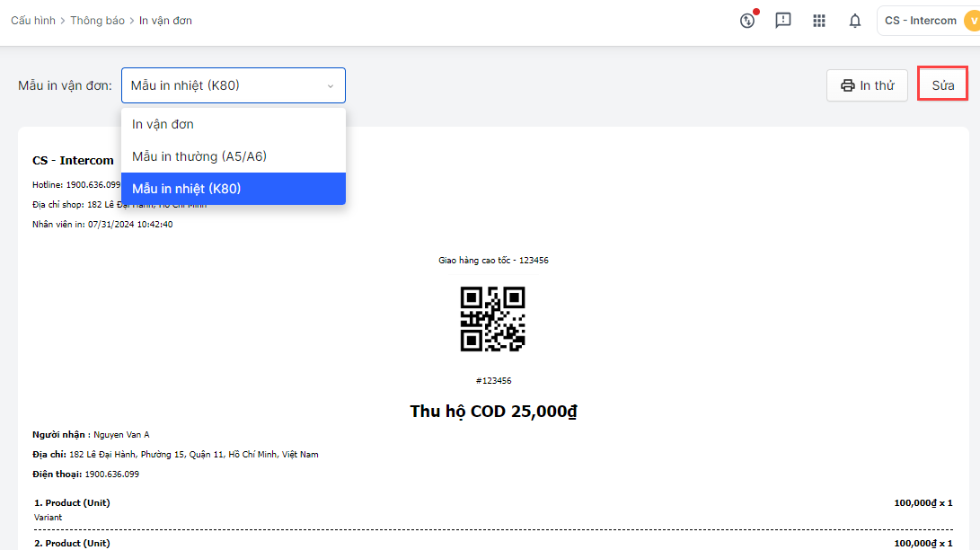
Task: Choose 'Mẫu in thường (A5/A6)' option
Action: coord(199,156)
